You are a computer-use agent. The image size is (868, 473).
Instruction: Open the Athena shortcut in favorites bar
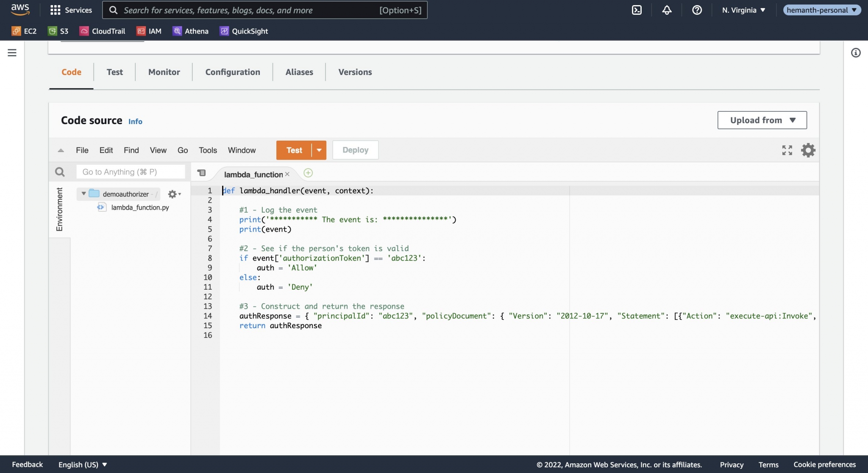pyautogui.click(x=191, y=31)
